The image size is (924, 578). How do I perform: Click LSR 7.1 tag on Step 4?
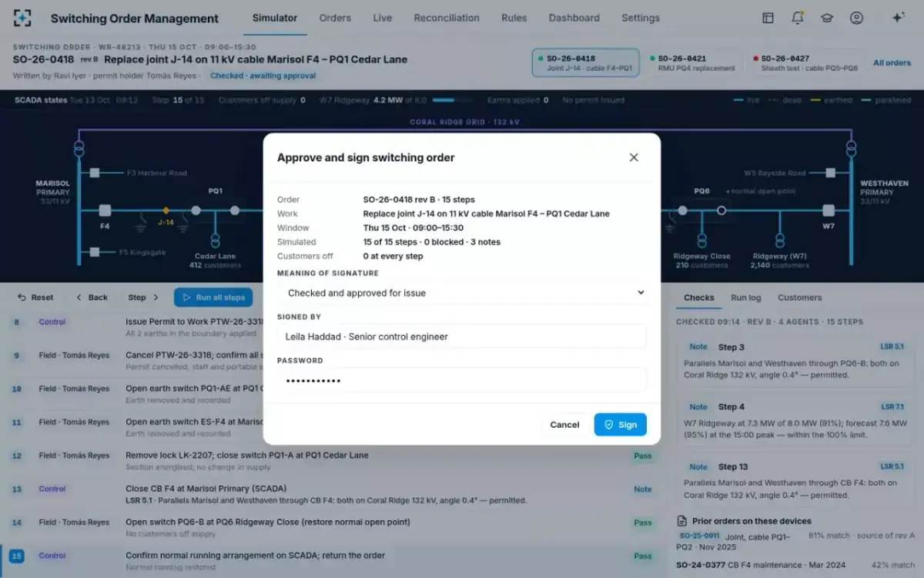pyautogui.click(x=892, y=407)
